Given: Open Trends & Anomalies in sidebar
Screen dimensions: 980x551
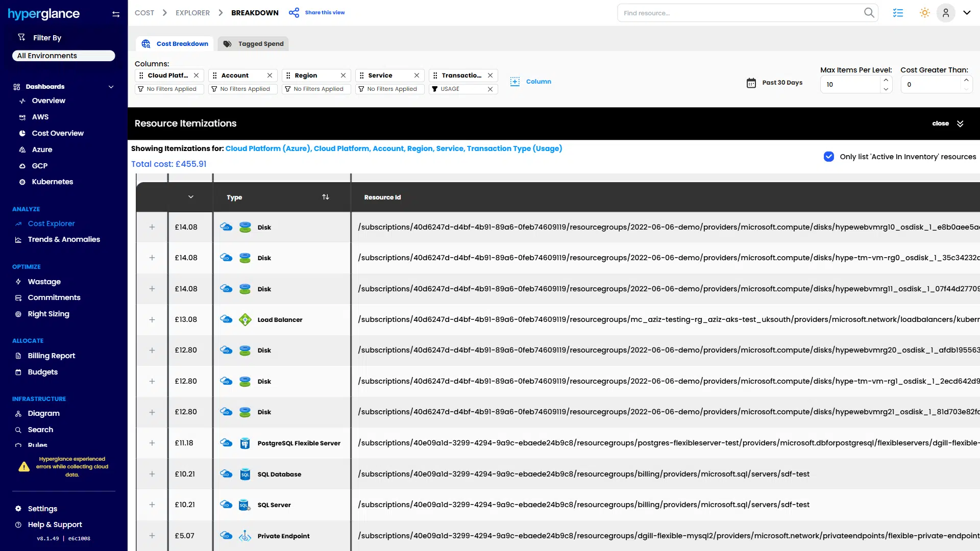Looking at the screenshot, I should coord(64,239).
